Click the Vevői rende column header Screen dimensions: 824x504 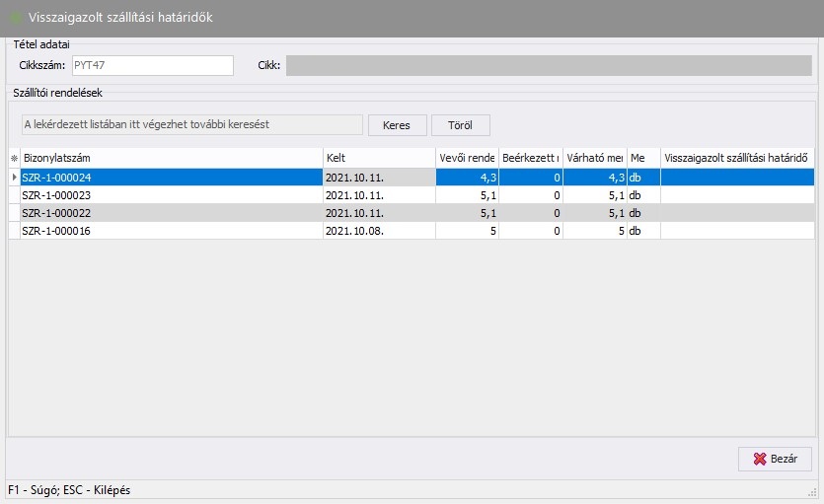467,158
